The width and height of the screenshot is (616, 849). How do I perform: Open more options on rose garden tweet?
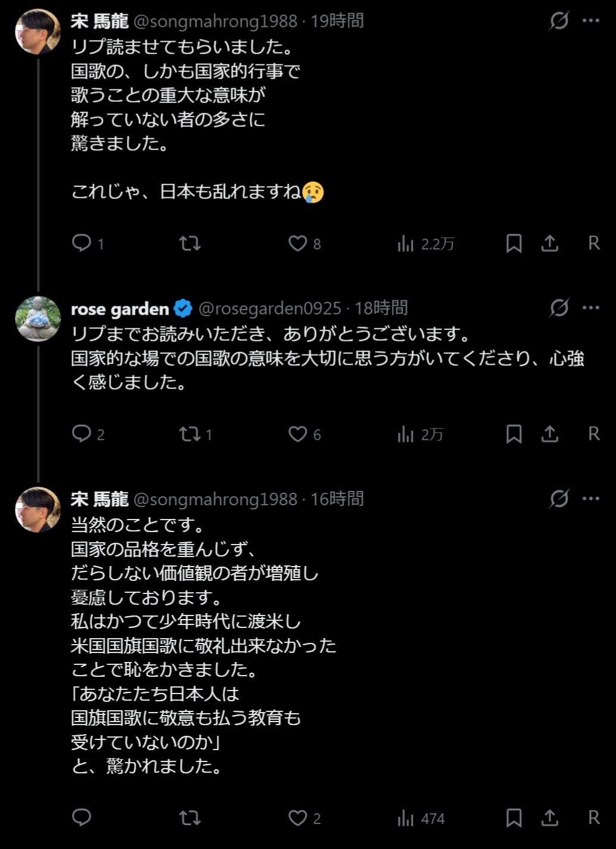point(590,308)
